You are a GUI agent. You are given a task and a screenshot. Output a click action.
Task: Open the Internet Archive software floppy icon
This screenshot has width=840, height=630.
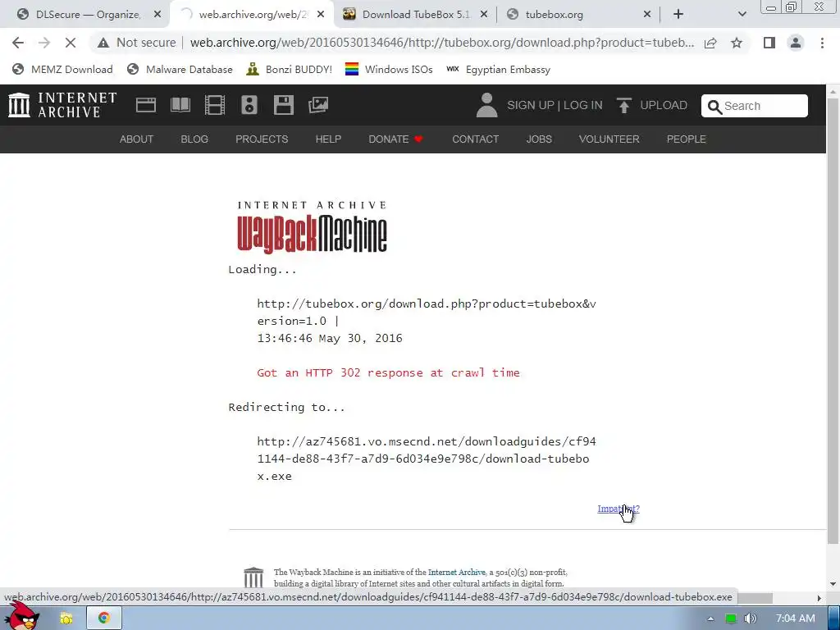(x=283, y=105)
